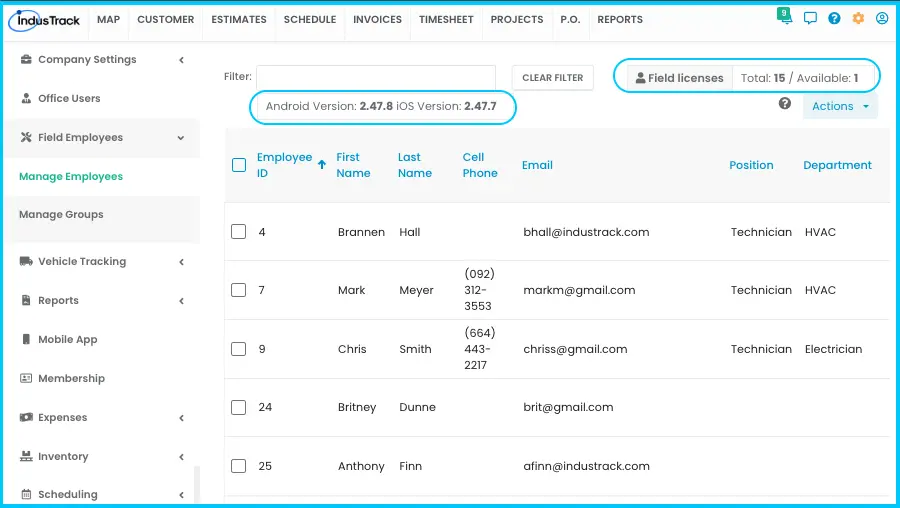900x508 pixels.
Task: Click the Reports document icon in sidebar
Action: [26, 300]
